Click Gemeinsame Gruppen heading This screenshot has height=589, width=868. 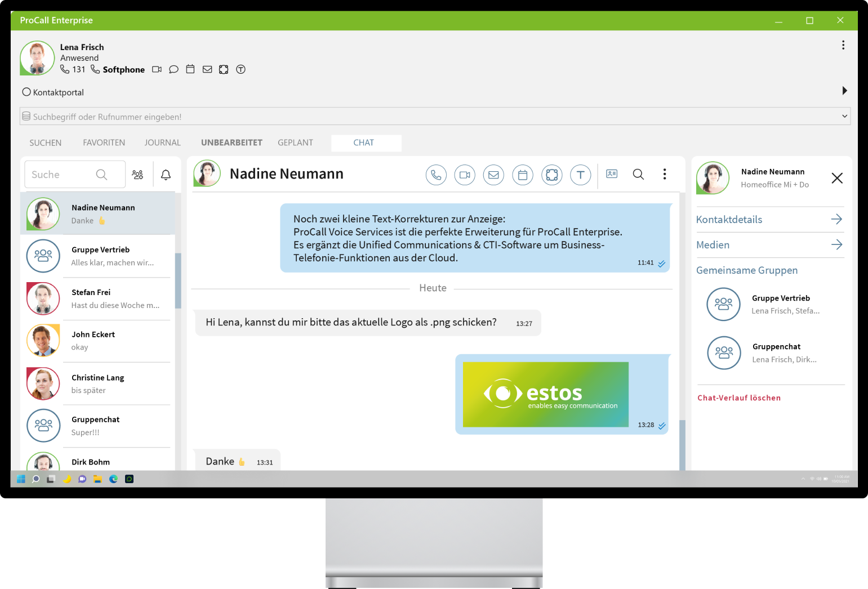[x=747, y=270]
